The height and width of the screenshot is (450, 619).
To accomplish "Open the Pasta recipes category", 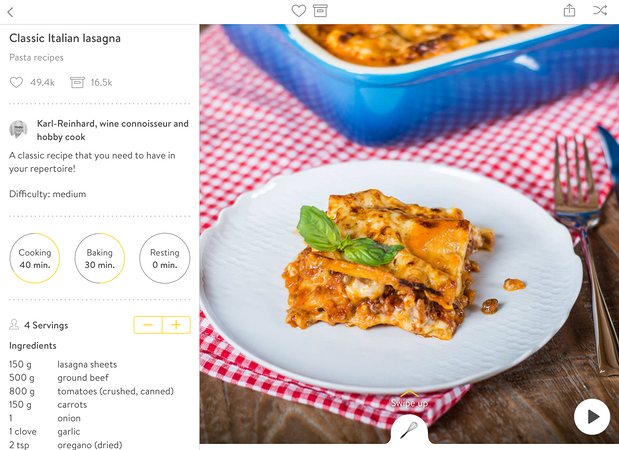I will (x=36, y=58).
